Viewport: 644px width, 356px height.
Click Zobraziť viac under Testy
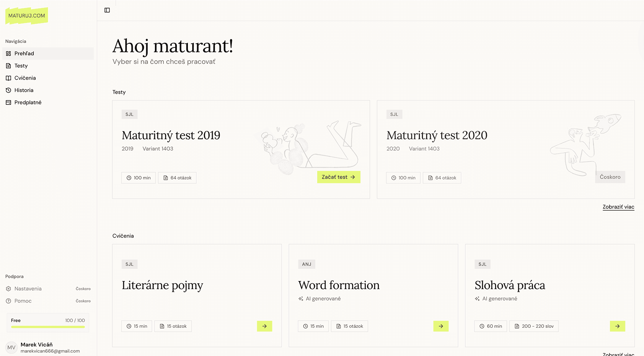click(x=618, y=207)
